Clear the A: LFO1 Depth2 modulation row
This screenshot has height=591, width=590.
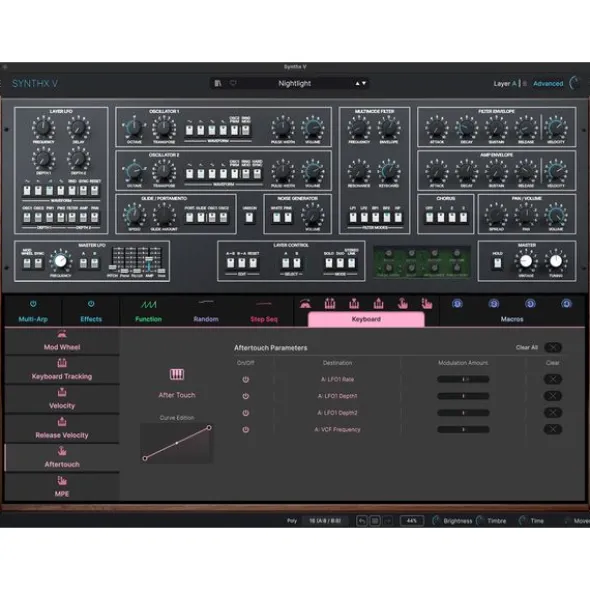[x=553, y=412]
